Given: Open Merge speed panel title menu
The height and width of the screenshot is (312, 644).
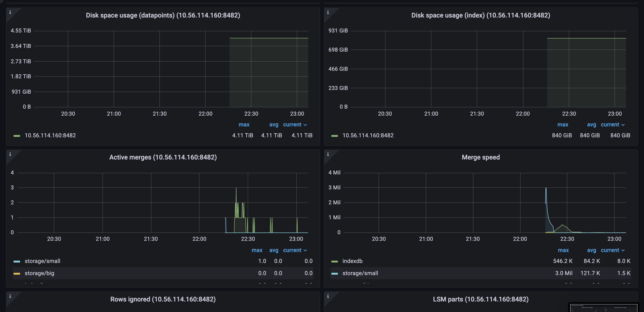Looking at the screenshot, I should [480, 157].
